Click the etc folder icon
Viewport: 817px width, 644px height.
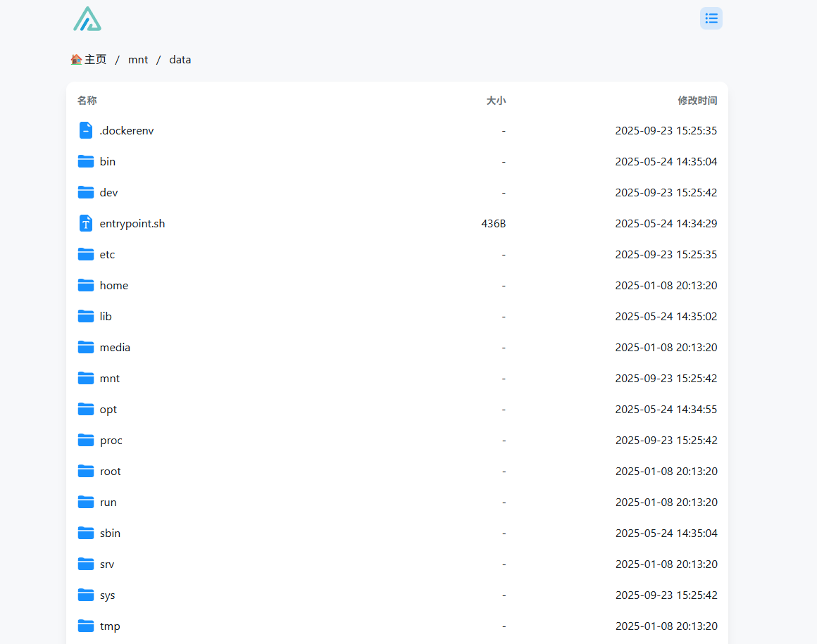[x=86, y=254]
